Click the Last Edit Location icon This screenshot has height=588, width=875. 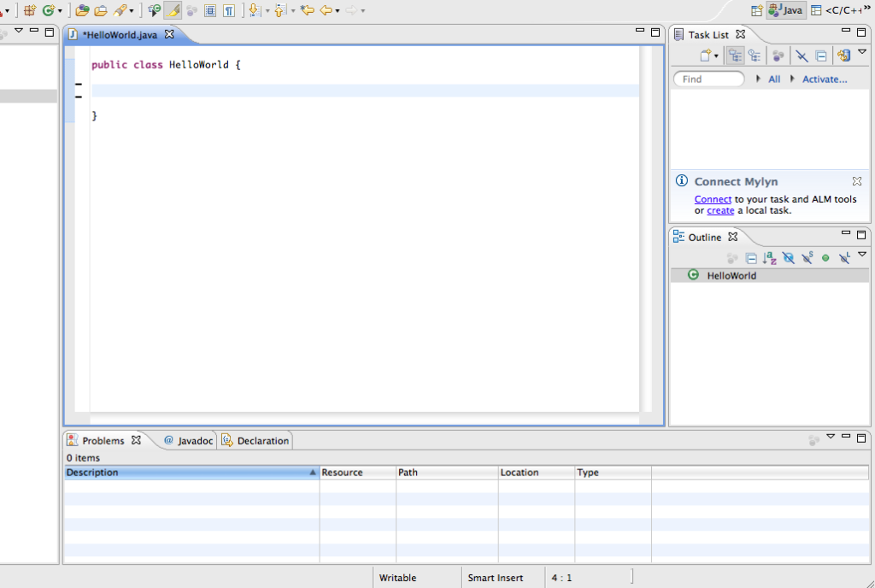click(307, 10)
